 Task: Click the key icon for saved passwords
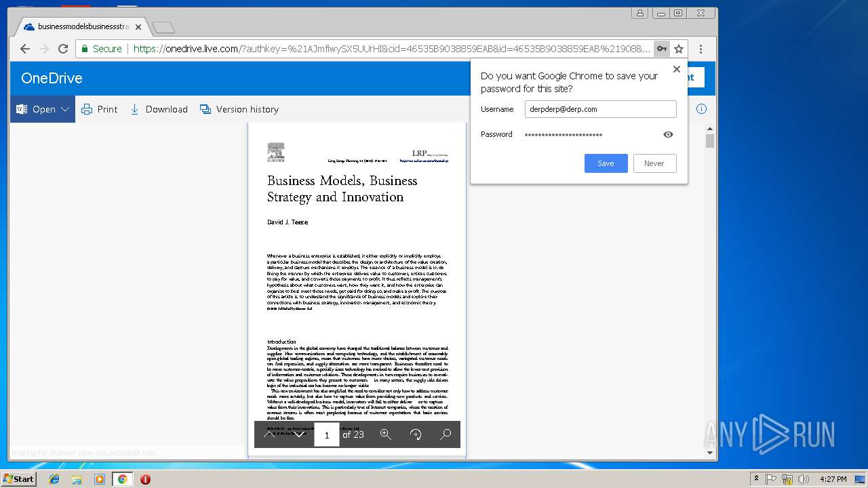[662, 49]
